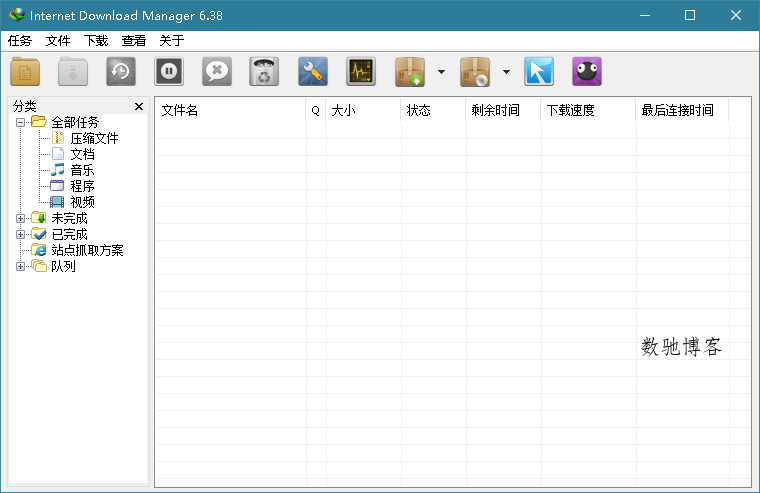The image size is (760, 493).
Task: Close the Internet Download Manager window
Action: (x=736, y=15)
